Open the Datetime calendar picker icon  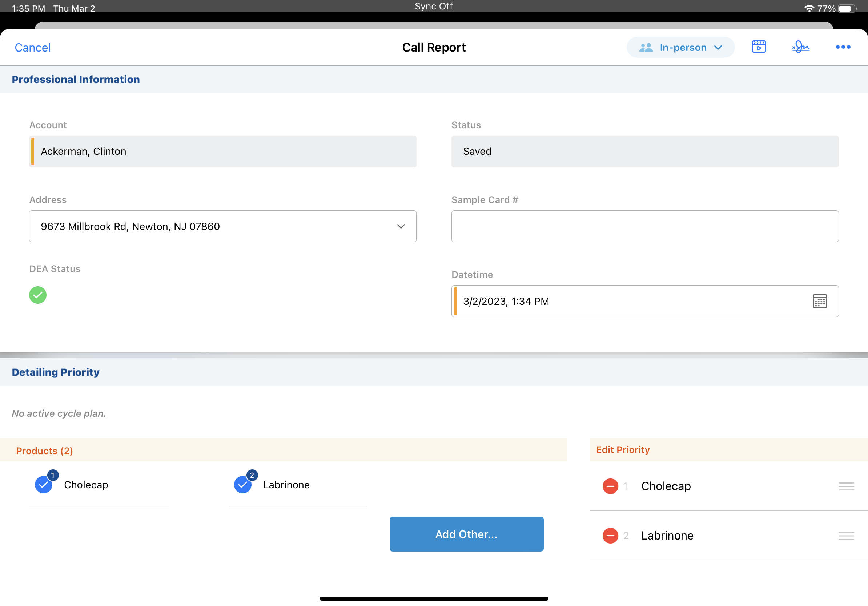[819, 301]
